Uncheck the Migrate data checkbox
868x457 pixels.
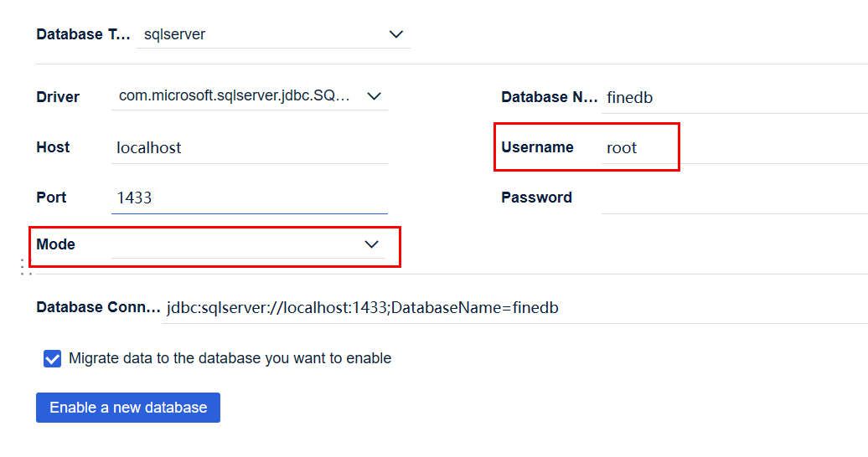pos(52,358)
